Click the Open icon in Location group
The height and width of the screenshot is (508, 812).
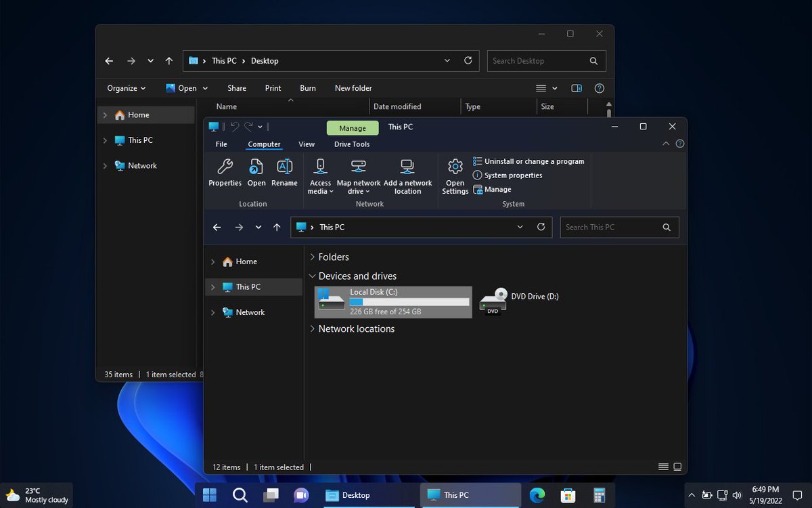[x=256, y=167]
